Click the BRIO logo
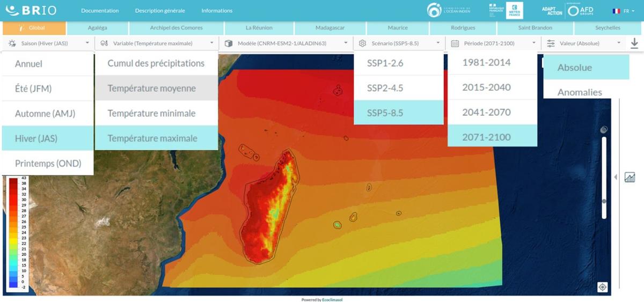 (31, 10)
